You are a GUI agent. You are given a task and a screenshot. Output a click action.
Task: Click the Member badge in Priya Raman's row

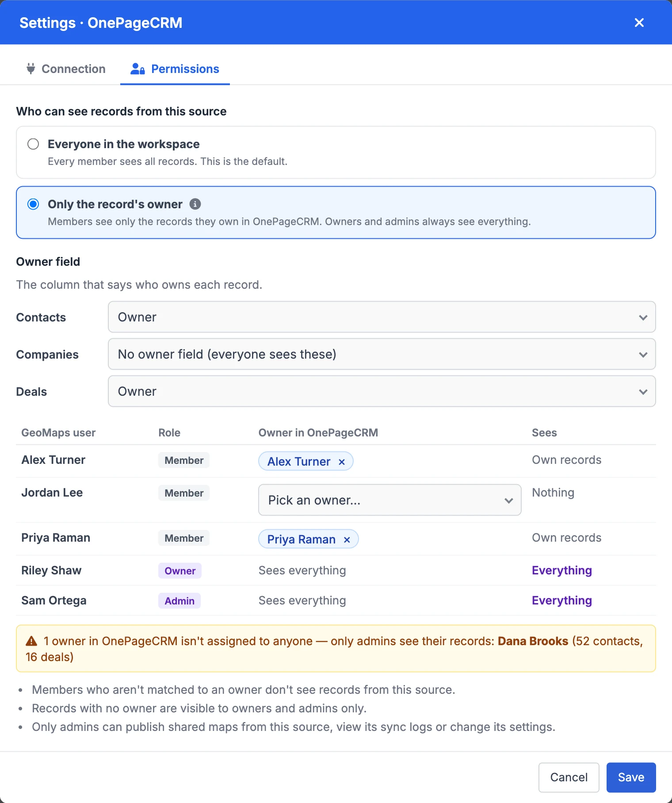(x=184, y=538)
